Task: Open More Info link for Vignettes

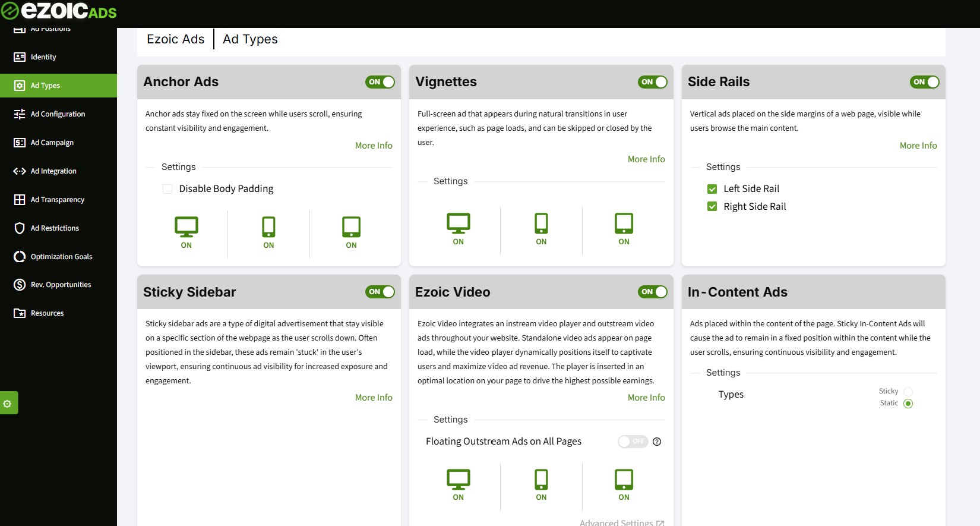Action: [646, 159]
